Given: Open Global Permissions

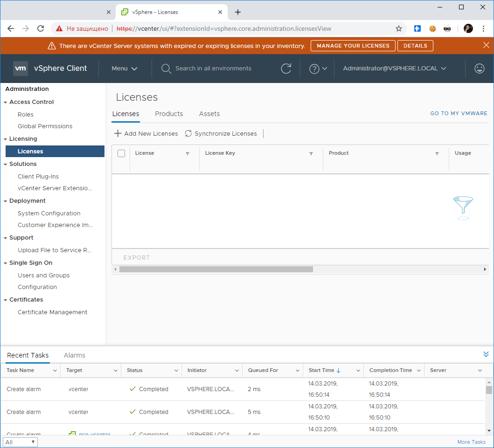Looking at the screenshot, I should pyautogui.click(x=45, y=126).
